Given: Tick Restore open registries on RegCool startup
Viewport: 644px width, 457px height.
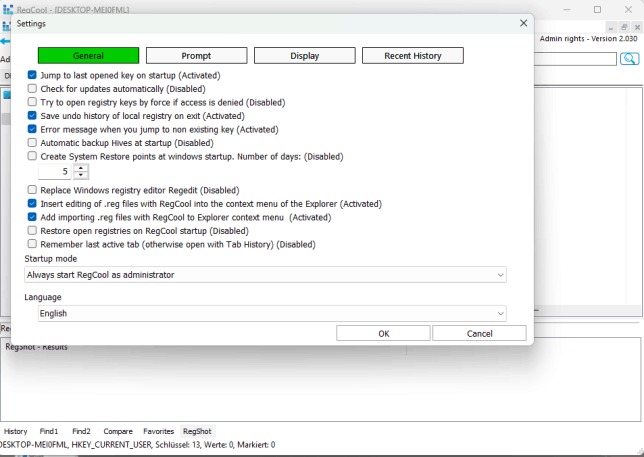Looking at the screenshot, I should point(33,230).
